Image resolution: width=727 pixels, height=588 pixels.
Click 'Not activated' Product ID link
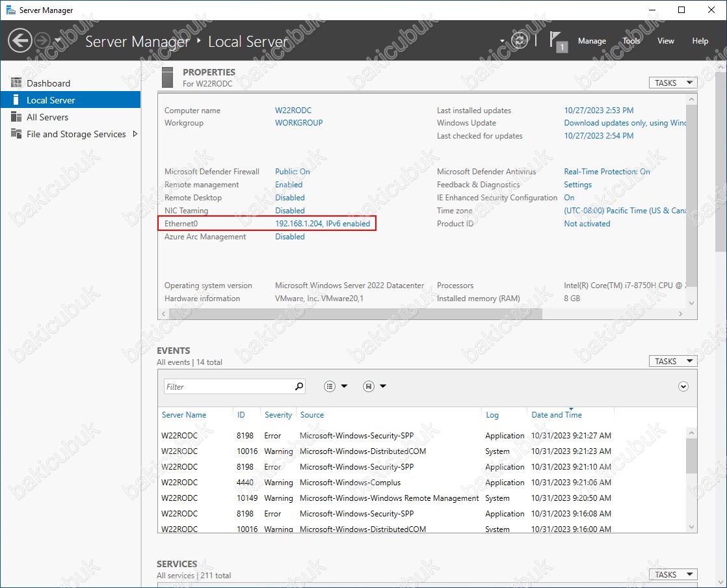click(x=587, y=224)
